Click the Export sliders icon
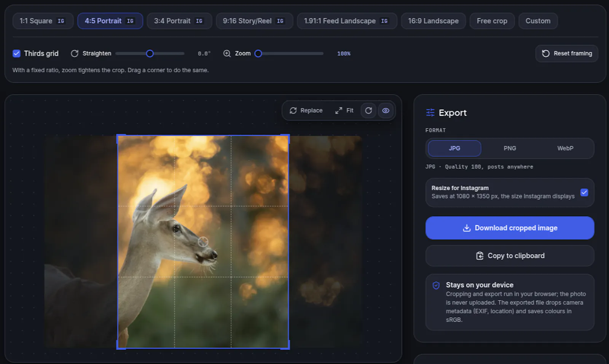Image resolution: width=609 pixels, height=364 pixels. point(430,113)
